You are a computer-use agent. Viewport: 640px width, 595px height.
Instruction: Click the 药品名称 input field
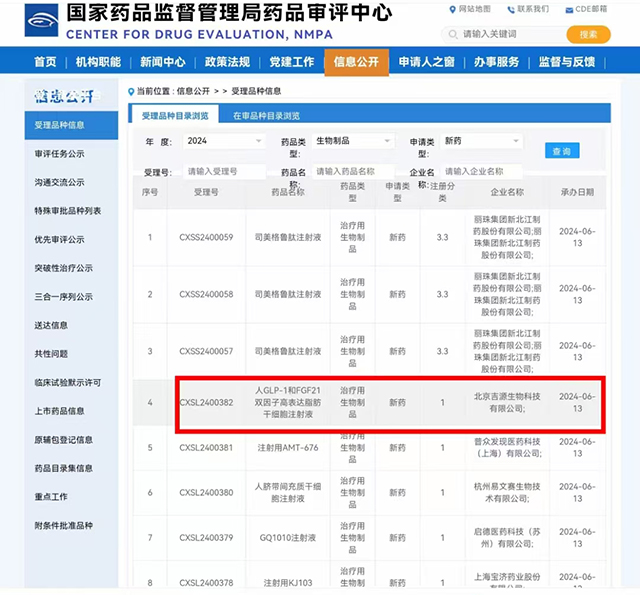pos(352,172)
